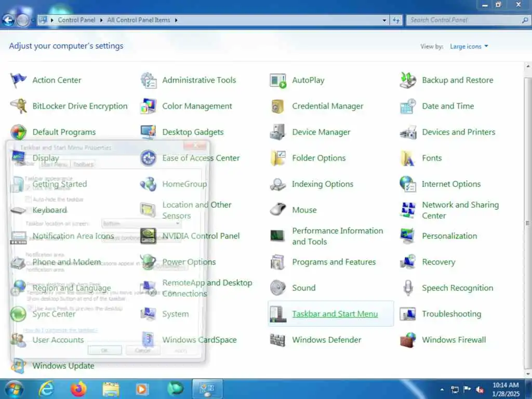Open the Recovery icon
Viewport: 532px width, 399px height.
tap(408, 262)
